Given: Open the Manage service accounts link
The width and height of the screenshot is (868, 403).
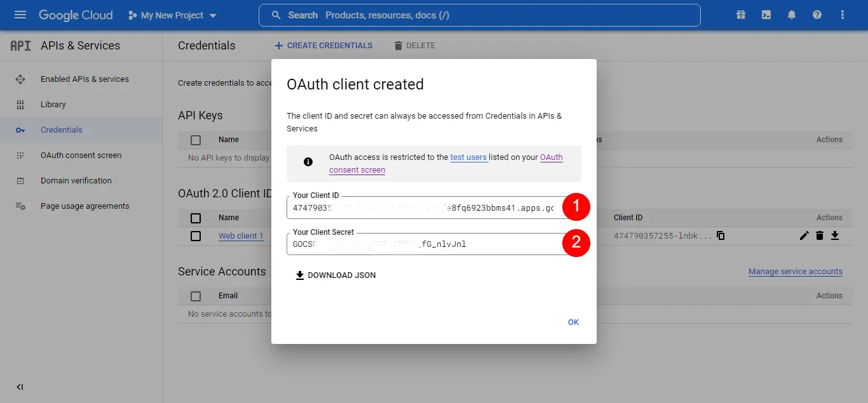Looking at the screenshot, I should click(x=796, y=271).
